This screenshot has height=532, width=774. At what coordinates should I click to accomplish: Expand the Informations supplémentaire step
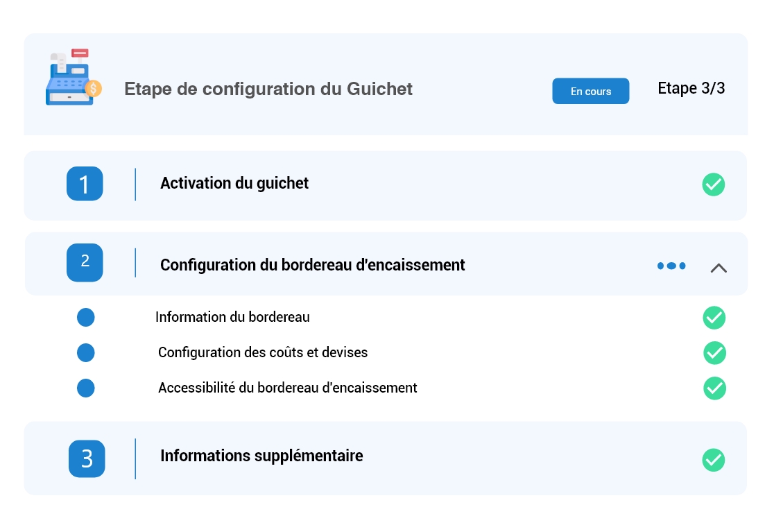261,456
